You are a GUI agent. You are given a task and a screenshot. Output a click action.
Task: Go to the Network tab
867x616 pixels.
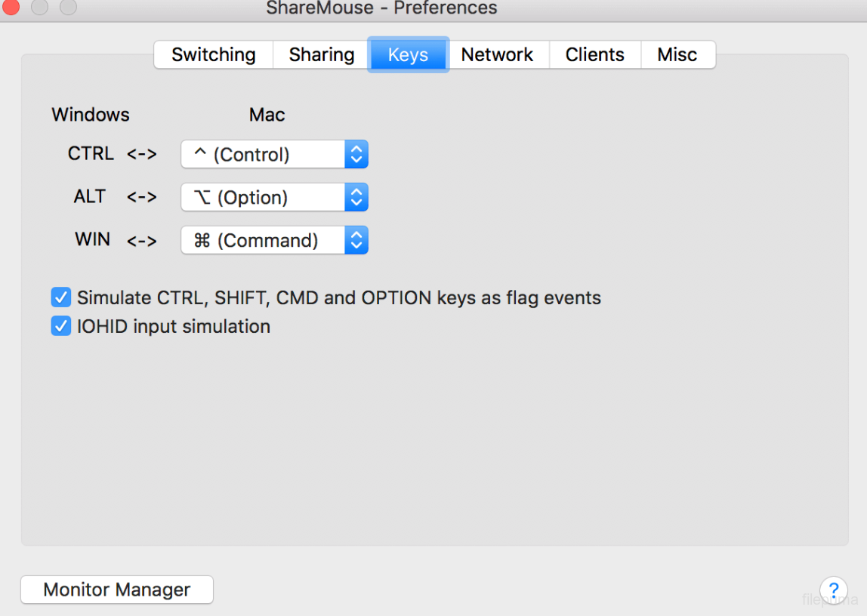[x=497, y=54]
